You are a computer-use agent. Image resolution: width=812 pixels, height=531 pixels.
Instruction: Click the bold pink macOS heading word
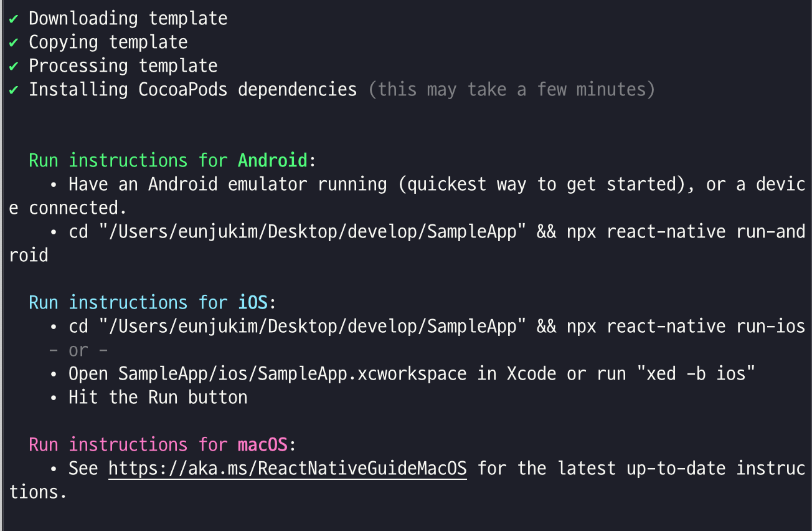click(x=262, y=445)
